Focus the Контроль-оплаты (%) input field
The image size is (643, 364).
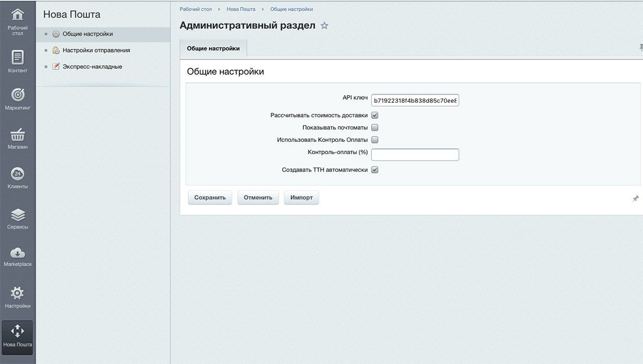(x=415, y=155)
